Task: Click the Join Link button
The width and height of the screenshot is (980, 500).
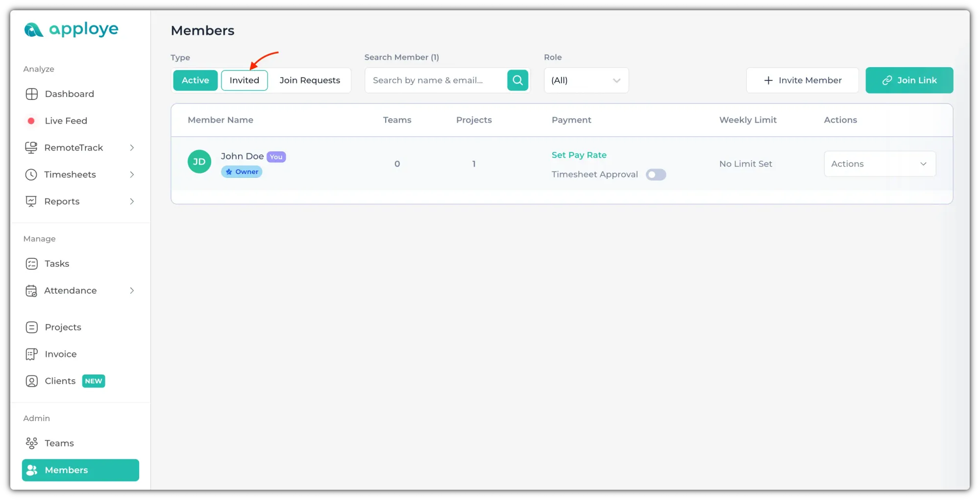Action: (x=909, y=80)
